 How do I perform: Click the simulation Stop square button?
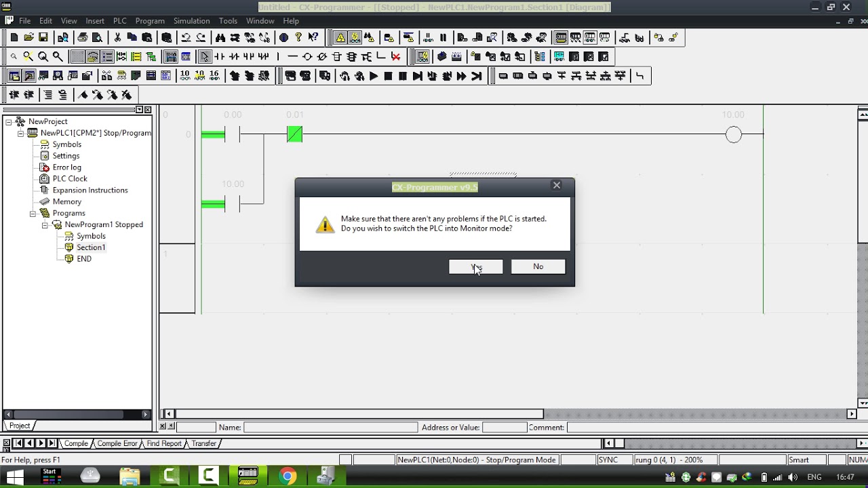coord(389,76)
